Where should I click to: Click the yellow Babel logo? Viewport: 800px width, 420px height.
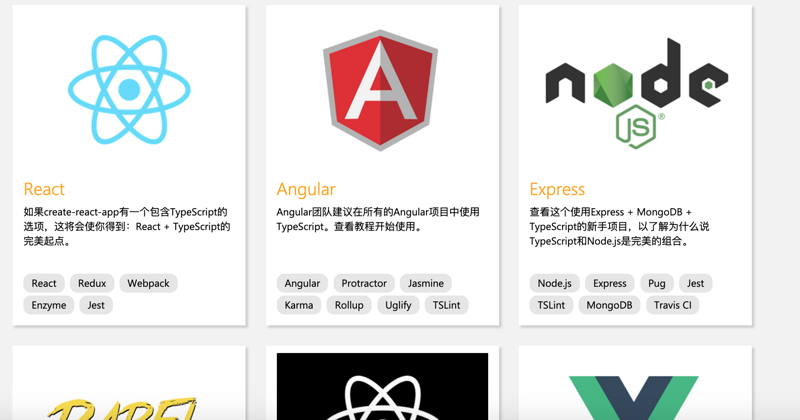click(122, 408)
